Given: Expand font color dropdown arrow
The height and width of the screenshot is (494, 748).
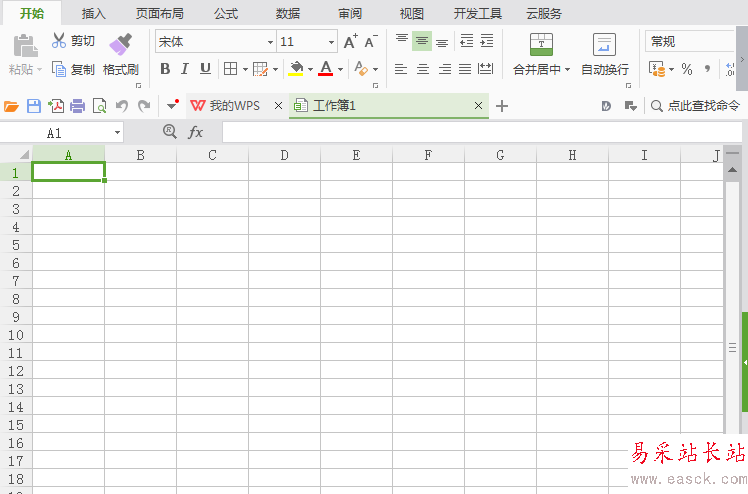Looking at the screenshot, I should tap(341, 70).
